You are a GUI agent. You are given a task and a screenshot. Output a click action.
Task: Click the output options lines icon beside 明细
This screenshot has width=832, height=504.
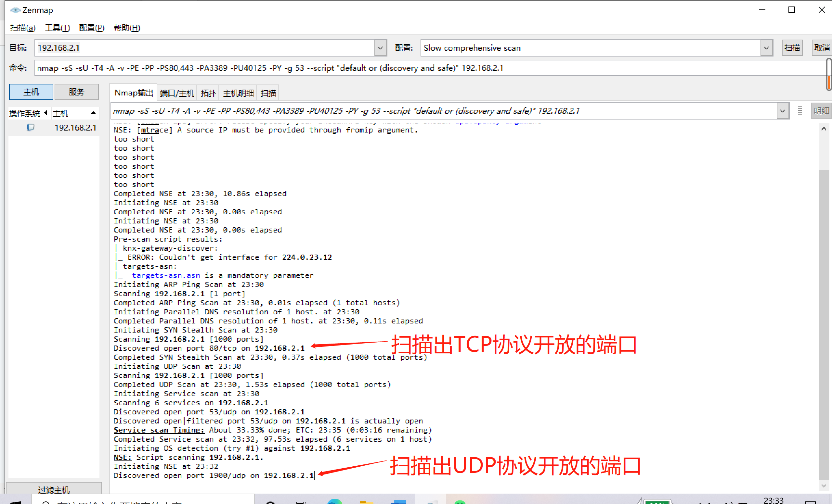click(x=799, y=111)
